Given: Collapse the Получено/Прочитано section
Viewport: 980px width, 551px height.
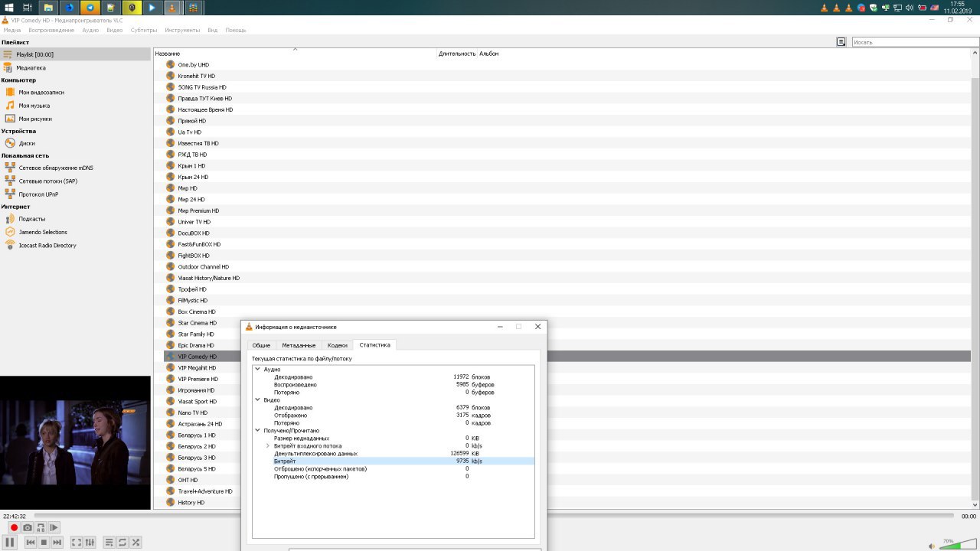Looking at the screenshot, I should coord(258,431).
